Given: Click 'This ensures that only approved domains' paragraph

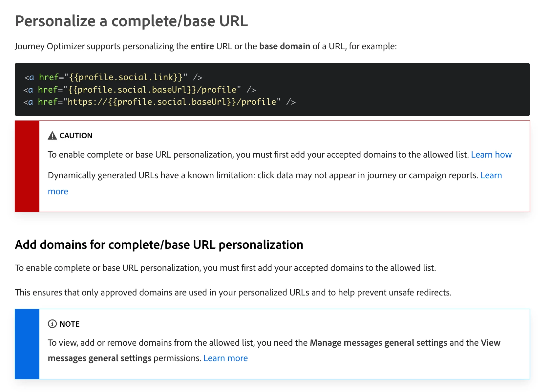Looking at the screenshot, I should pos(233,293).
